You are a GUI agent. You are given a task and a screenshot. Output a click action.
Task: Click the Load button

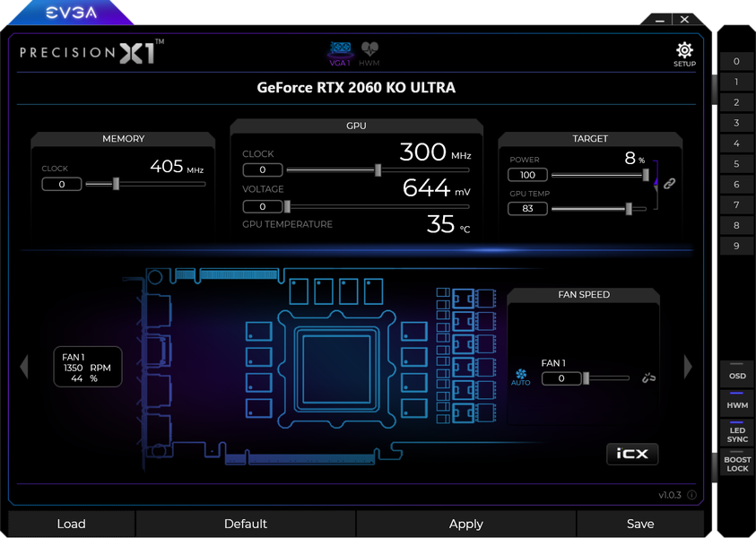(x=72, y=524)
